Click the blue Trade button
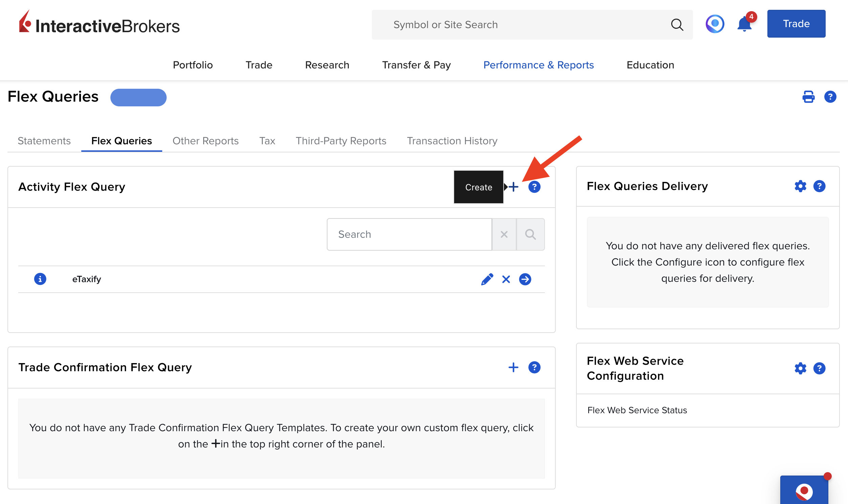Screen dimensions: 848x504 click(x=796, y=24)
